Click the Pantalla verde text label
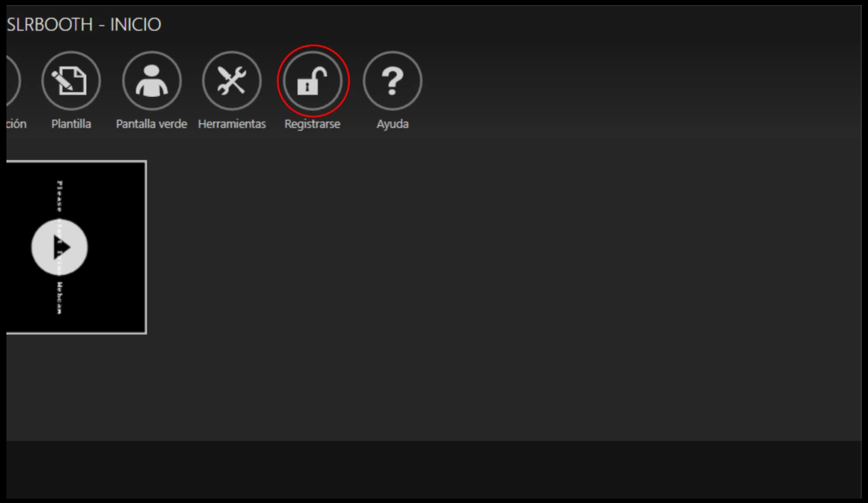The height and width of the screenshot is (503, 868). [x=152, y=124]
